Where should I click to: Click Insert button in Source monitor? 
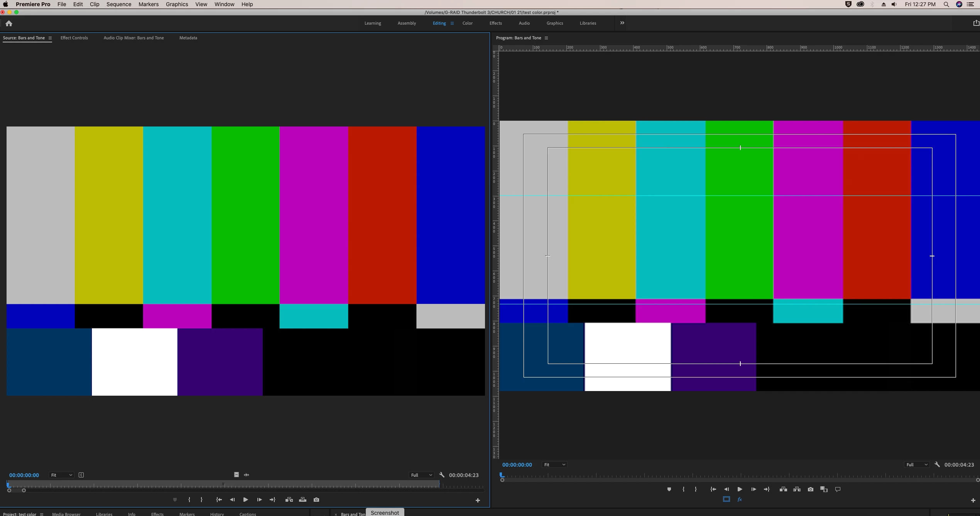289,499
